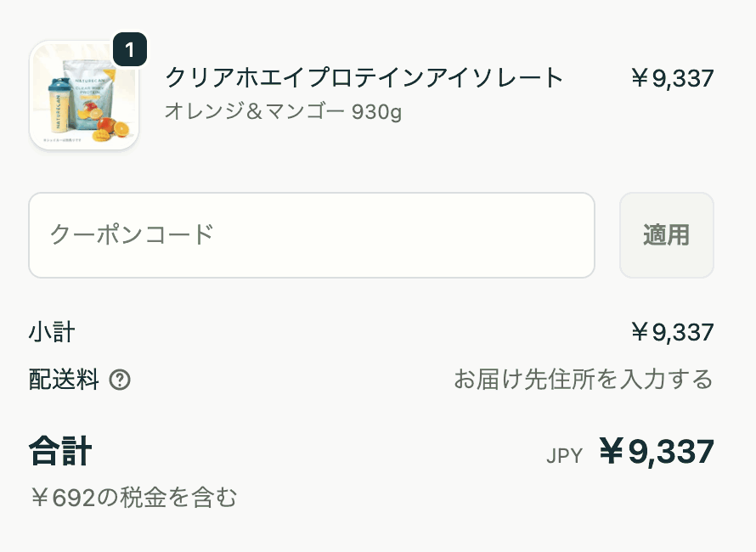The image size is (756, 552).
Task: Click the ¥9,337 product price
Action: click(x=674, y=78)
